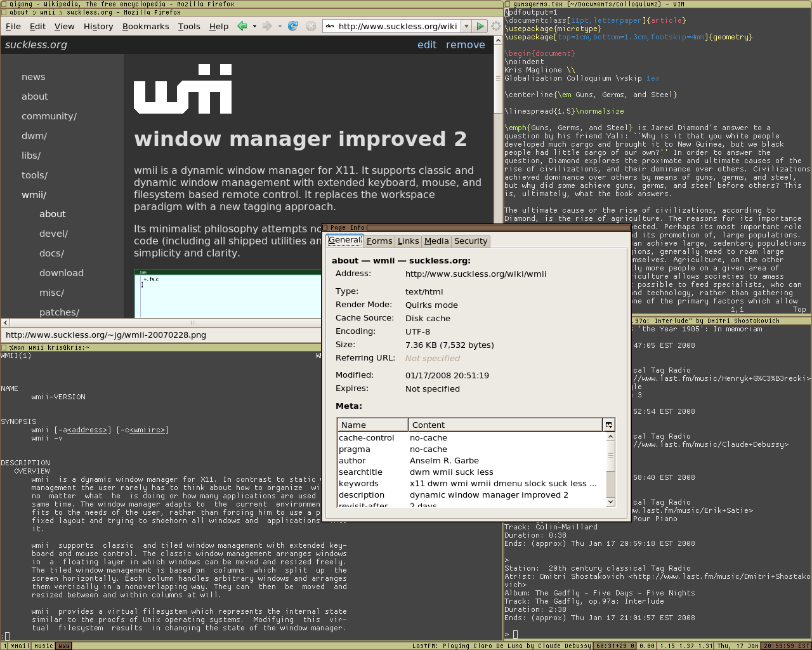Open the 'dwm/' sidebar link
Viewport: 812px width, 650px height.
[34, 136]
